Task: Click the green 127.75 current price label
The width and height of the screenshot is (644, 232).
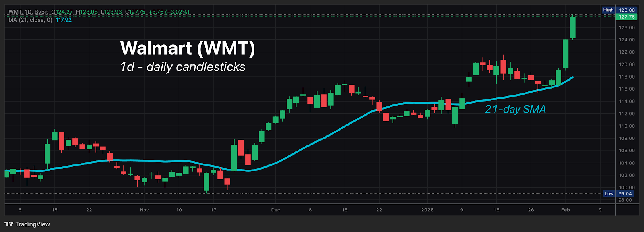Action: point(626,17)
